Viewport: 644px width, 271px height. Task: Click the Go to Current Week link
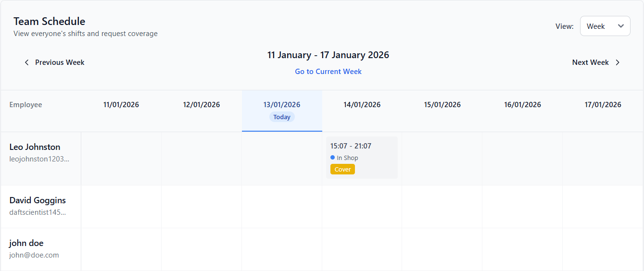[x=328, y=72]
